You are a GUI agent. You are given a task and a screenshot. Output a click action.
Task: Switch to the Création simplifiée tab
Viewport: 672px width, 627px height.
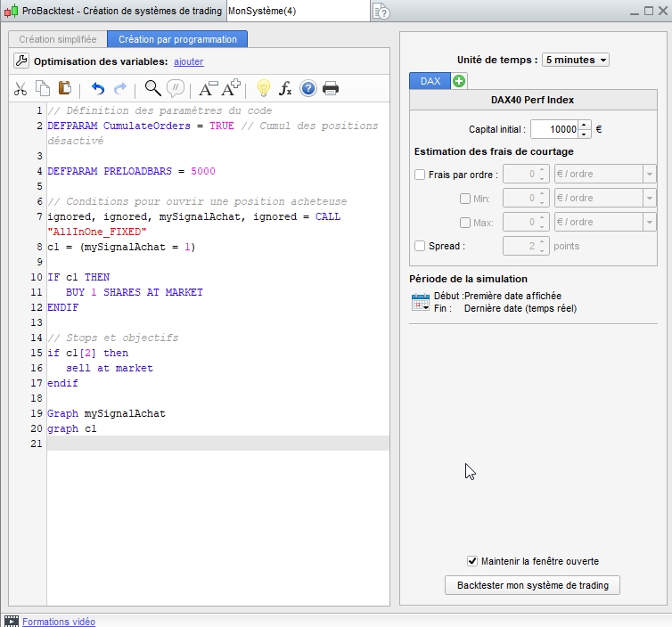(58, 39)
